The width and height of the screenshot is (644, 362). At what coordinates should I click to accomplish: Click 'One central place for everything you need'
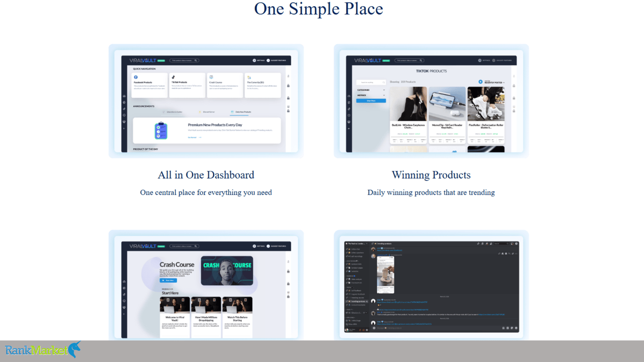coord(206,192)
